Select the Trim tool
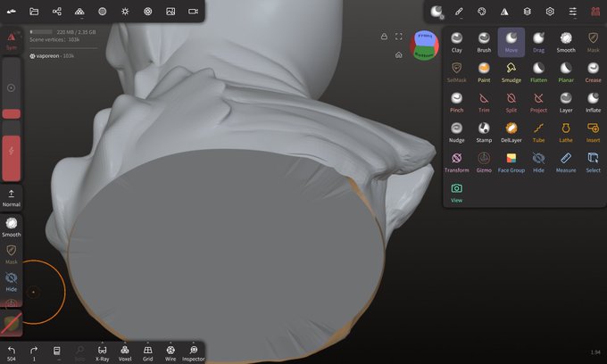 coord(484,103)
